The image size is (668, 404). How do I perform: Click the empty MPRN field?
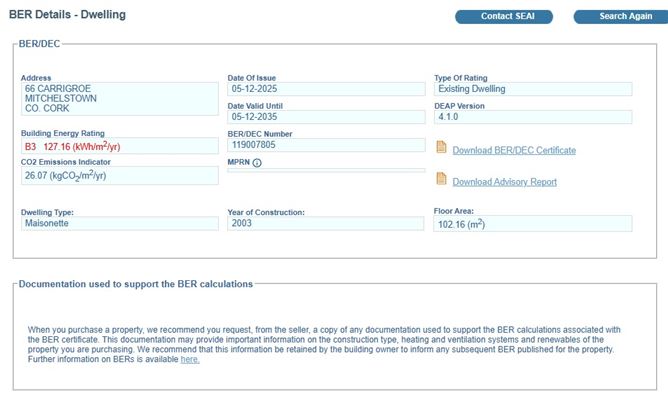click(325, 171)
